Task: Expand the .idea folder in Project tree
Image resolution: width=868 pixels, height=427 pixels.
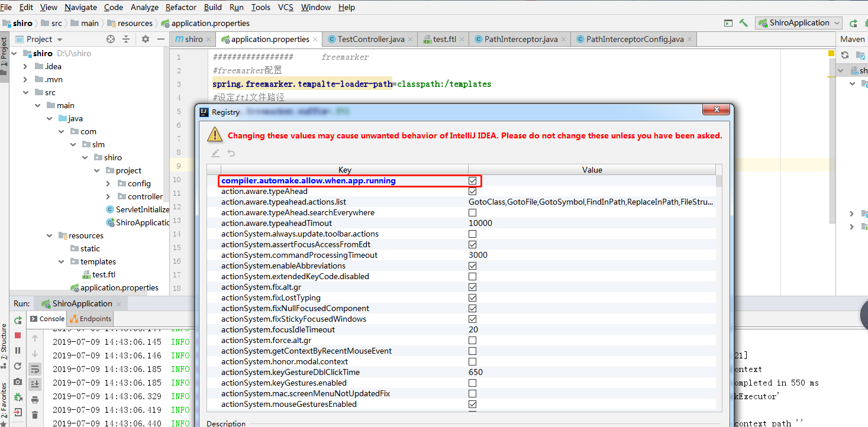Action: click(x=25, y=66)
